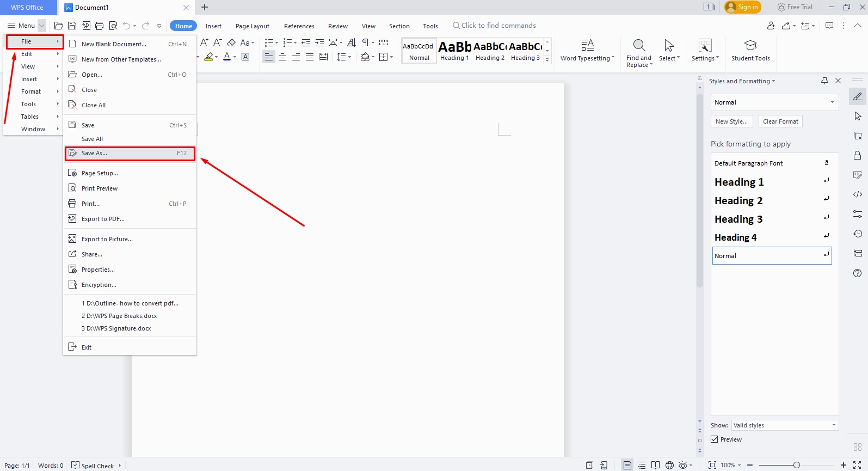868x471 pixels.
Task: Toggle Spell Check in the status bar
Action: [93, 466]
